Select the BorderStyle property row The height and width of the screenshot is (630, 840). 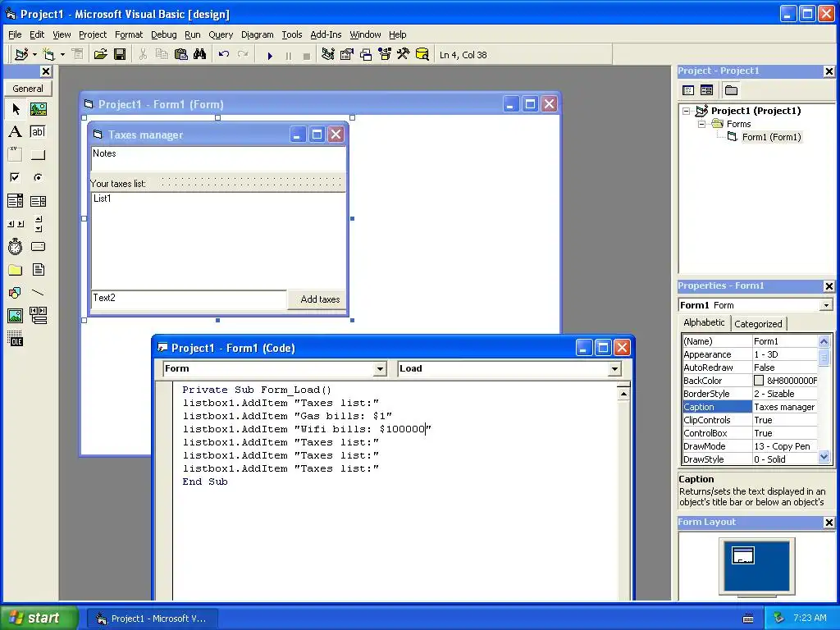click(750, 394)
